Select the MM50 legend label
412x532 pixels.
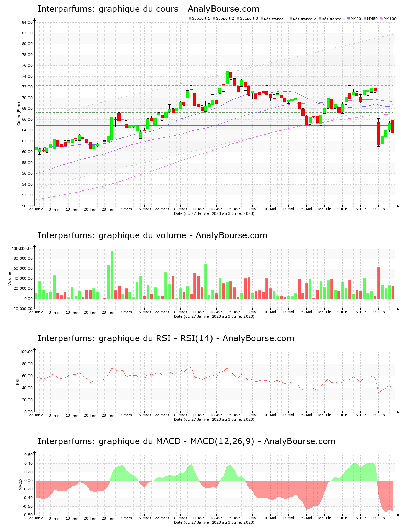[372, 19]
